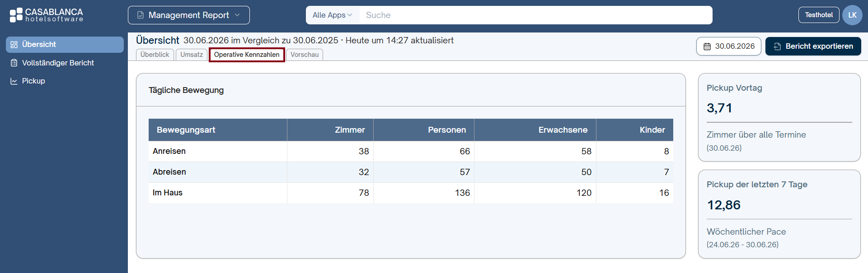Focus the Suche search field
This screenshot has width=868, height=273.
pyautogui.click(x=536, y=15)
